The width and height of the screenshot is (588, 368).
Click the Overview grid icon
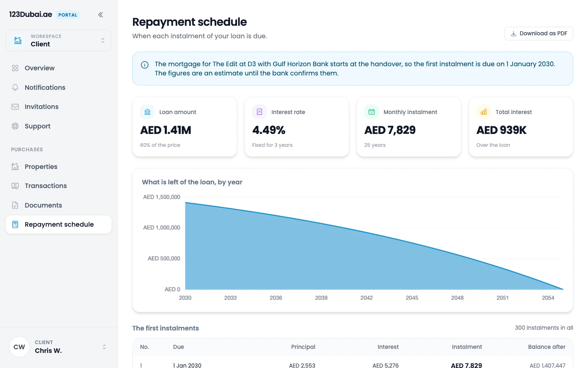[x=15, y=68]
